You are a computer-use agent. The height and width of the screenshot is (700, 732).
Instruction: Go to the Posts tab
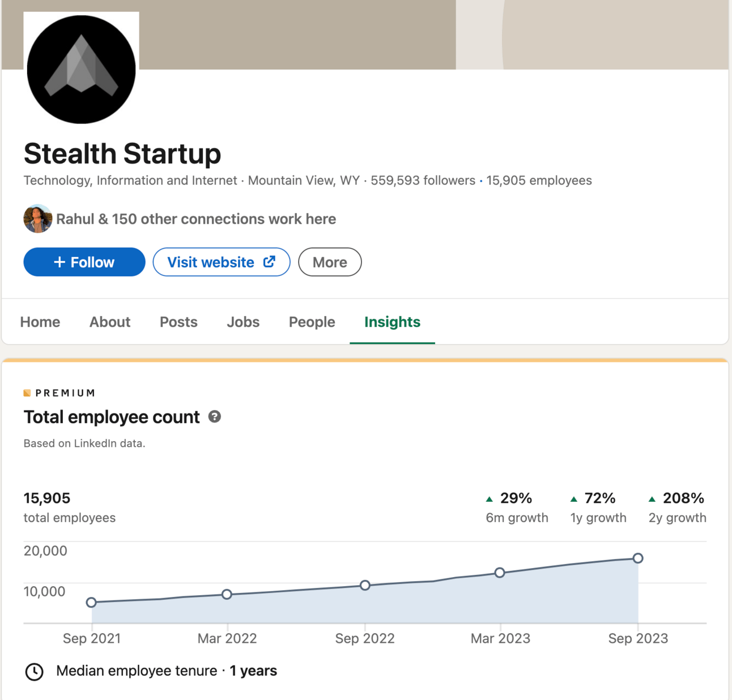tap(178, 322)
